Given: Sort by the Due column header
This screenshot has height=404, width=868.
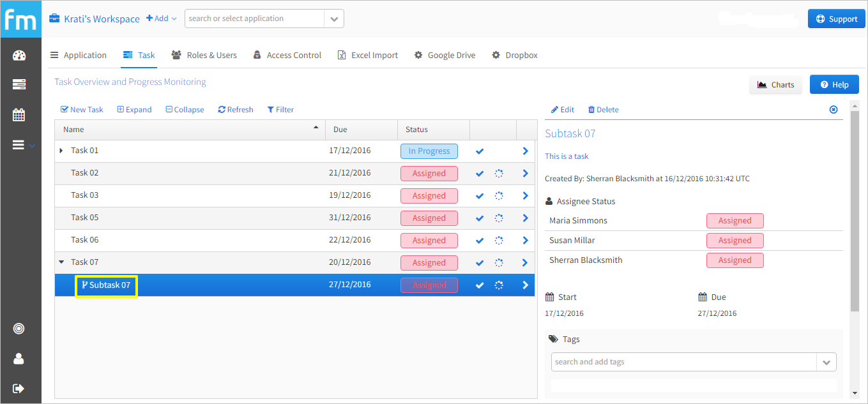Looking at the screenshot, I should (362, 130).
